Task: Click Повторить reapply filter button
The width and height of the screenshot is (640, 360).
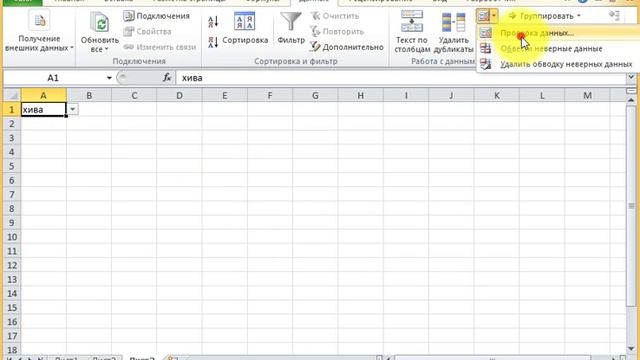Action: pyautogui.click(x=337, y=31)
